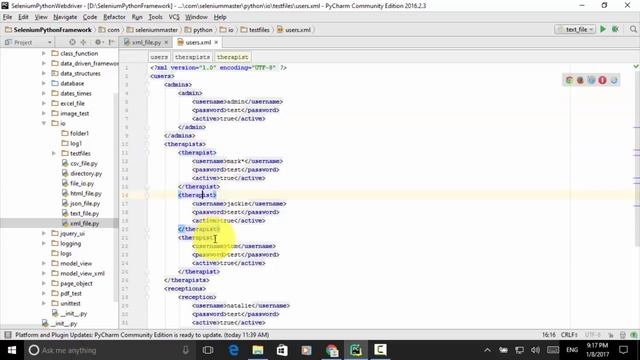Open the testfiles navigation bar item
This screenshot has width=640, height=360.
256,30
